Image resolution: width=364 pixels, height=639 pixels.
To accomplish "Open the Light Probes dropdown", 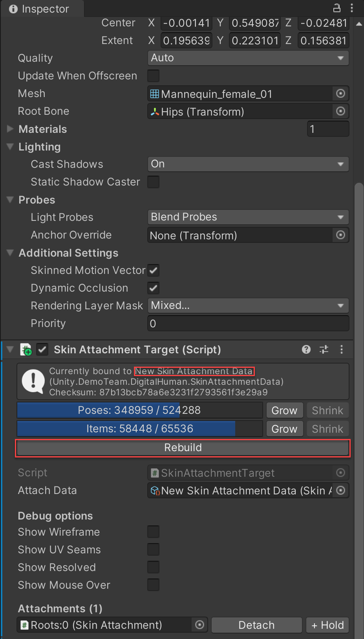I will click(248, 217).
